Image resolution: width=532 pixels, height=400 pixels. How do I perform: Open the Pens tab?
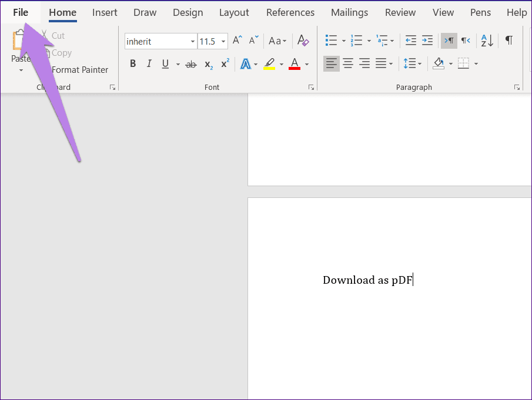point(480,12)
